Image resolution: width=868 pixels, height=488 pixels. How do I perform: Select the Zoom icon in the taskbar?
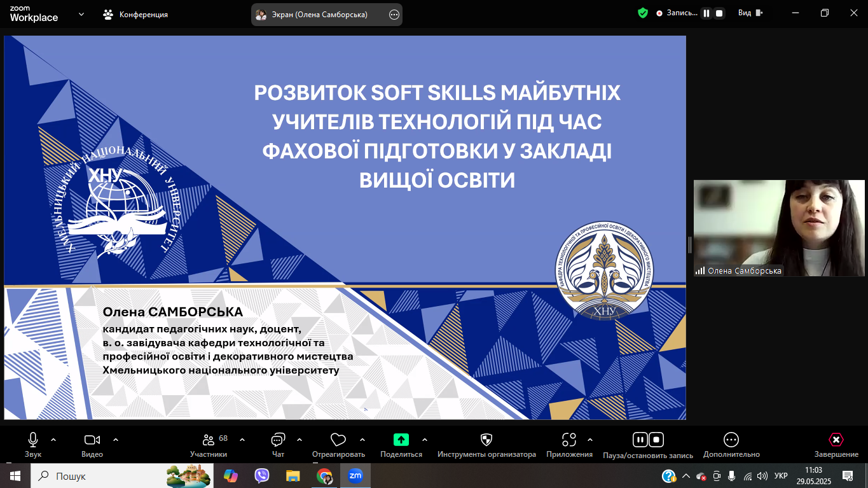[357, 475]
